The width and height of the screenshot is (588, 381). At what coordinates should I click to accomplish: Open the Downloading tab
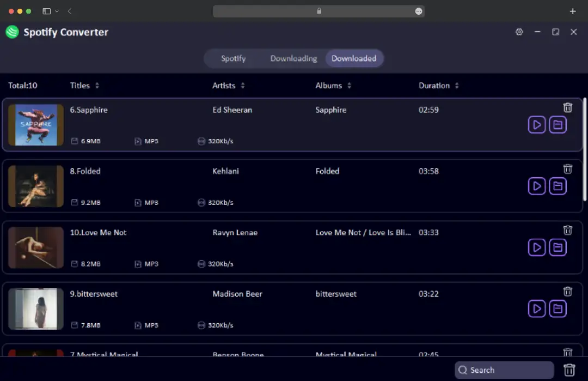pos(293,58)
